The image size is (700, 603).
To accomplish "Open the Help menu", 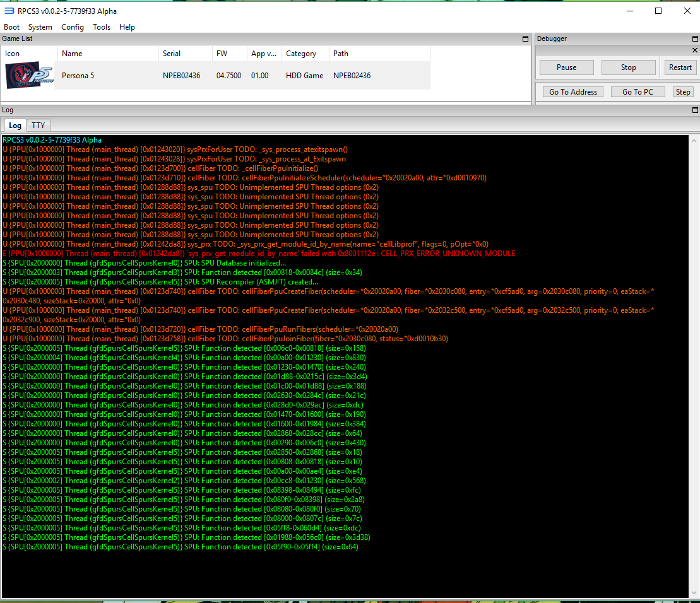I will [127, 27].
